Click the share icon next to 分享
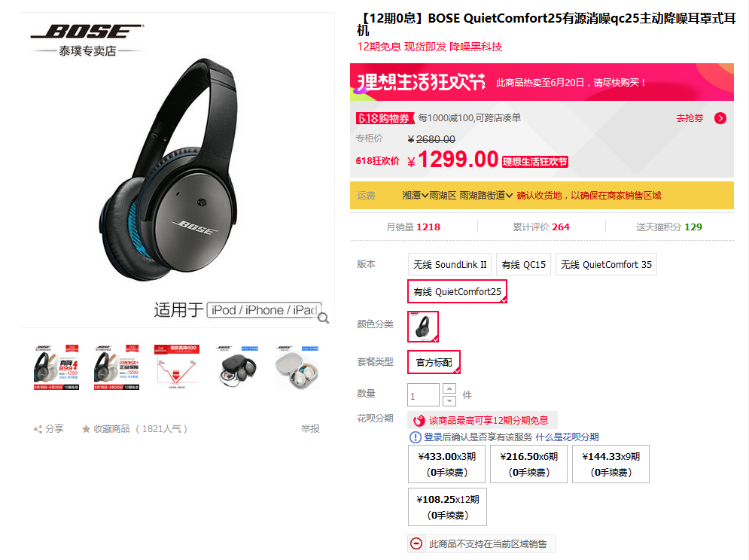 (x=38, y=429)
